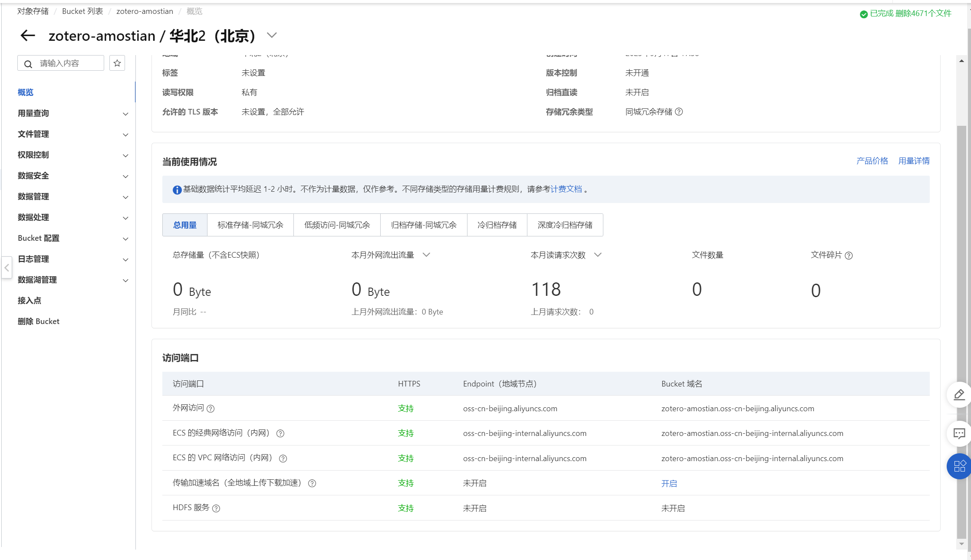This screenshot has height=560, width=971.
Task: Click help icon beside HDFS 服务
Action: (x=216, y=508)
